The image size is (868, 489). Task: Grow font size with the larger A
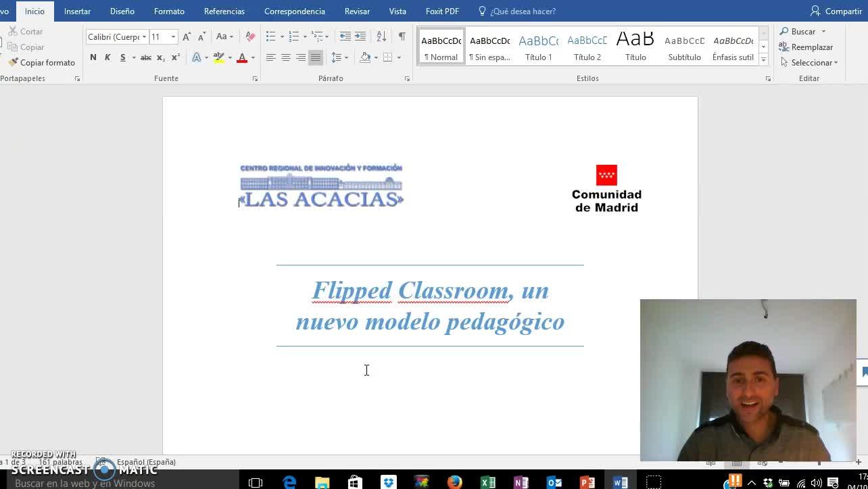(187, 36)
